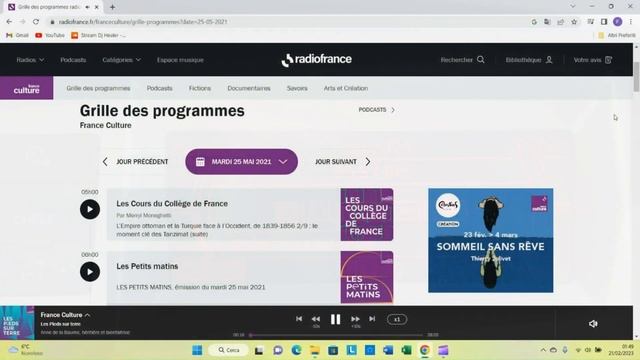Skip to previous track in player

299,319
